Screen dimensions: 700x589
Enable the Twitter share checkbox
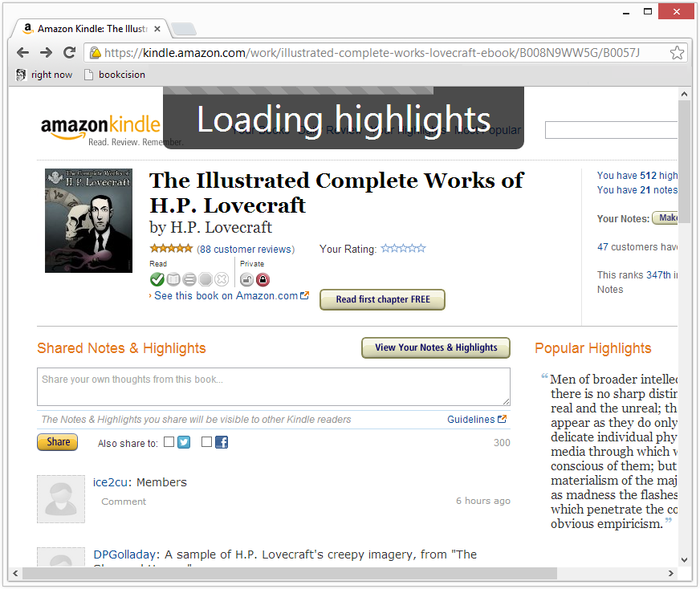[169, 441]
